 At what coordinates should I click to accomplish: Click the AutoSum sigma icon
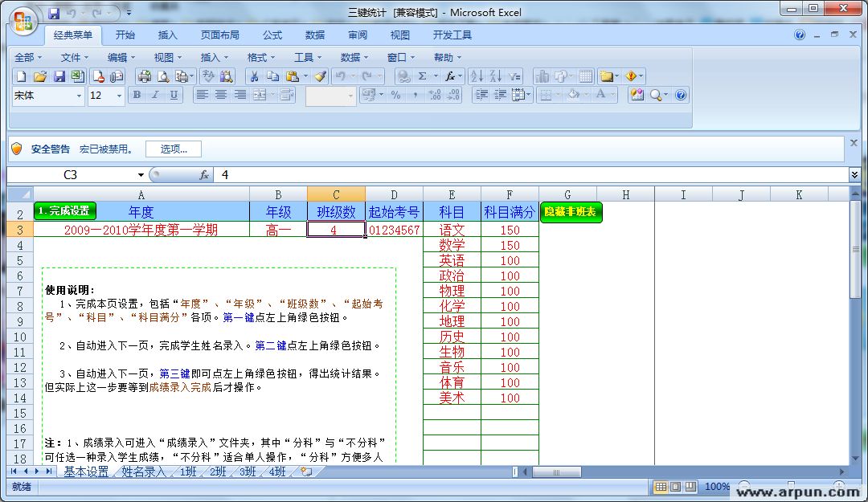click(423, 76)
